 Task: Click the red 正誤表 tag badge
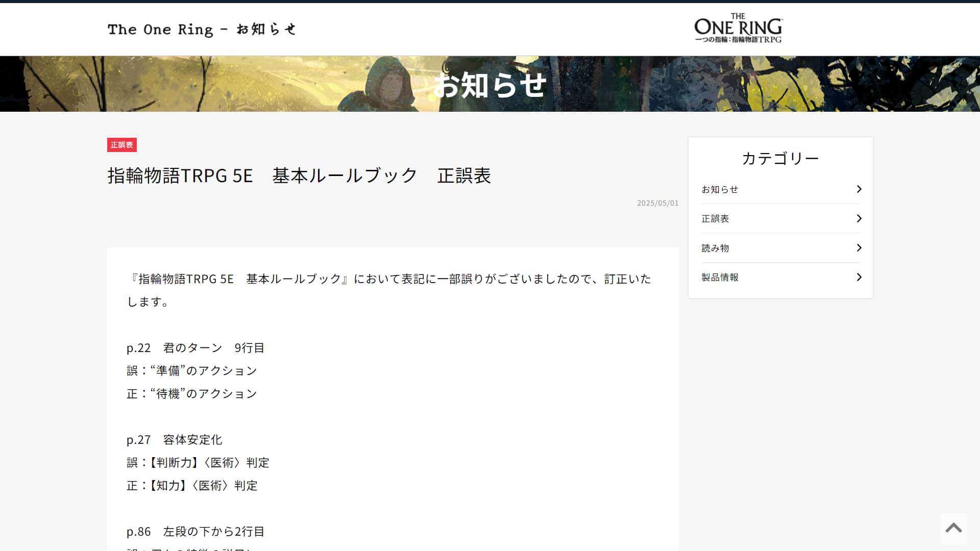(122, 145)
